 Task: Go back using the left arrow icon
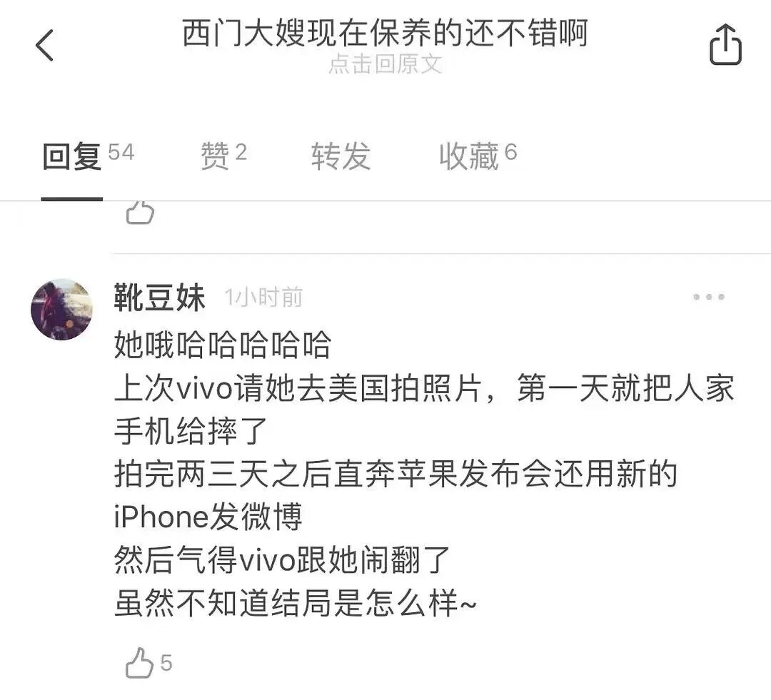tap(44, 45)
